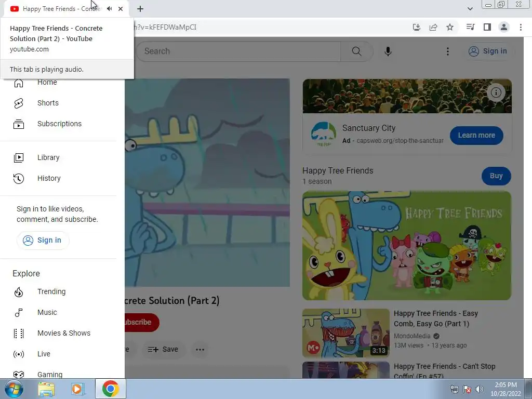Open Windows Explorer from taskbar

tap(46, 389)
